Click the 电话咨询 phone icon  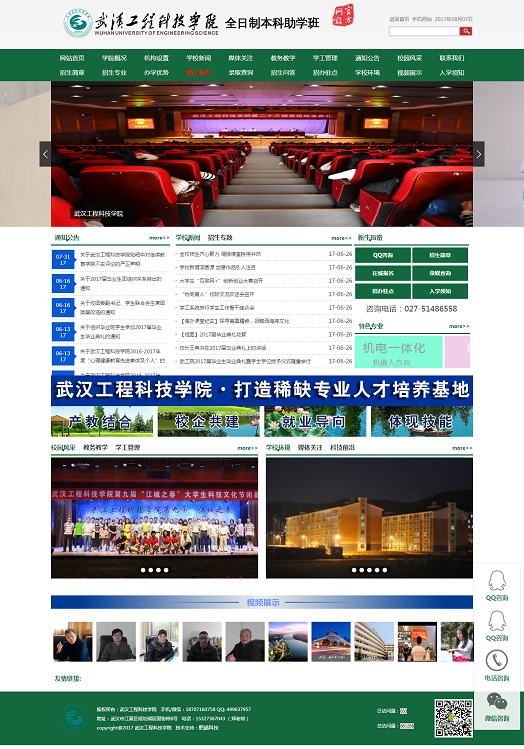click(x=497, y=661)
